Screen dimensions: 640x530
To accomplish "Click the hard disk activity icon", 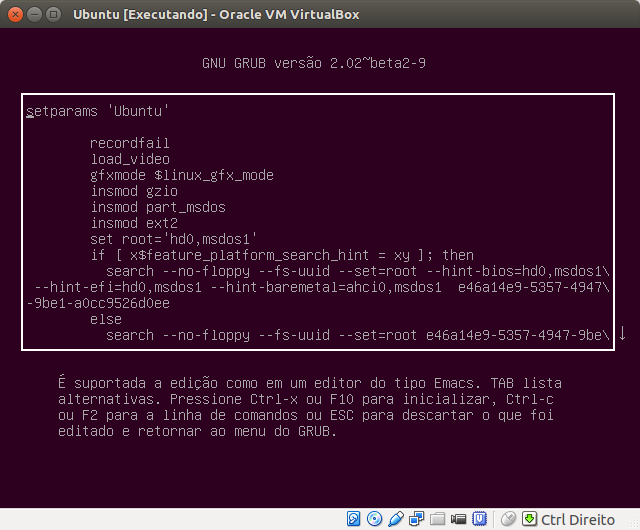I will [x=353, y=519].
